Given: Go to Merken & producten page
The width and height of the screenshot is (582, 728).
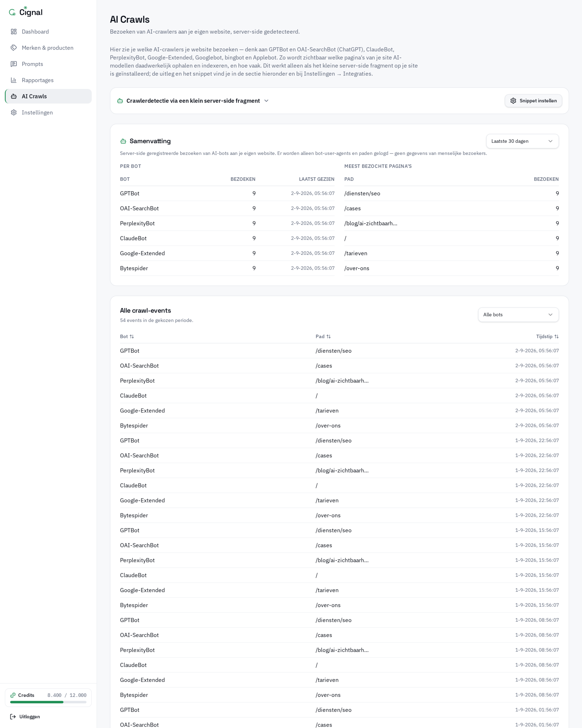Looking at the screenshot, I should (x=48, y=48).
